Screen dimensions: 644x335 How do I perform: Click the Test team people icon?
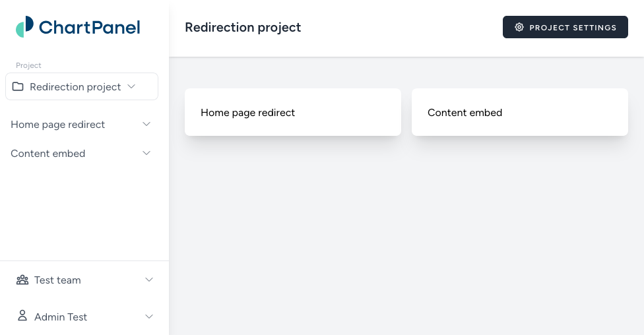click(x=22, y=280)
